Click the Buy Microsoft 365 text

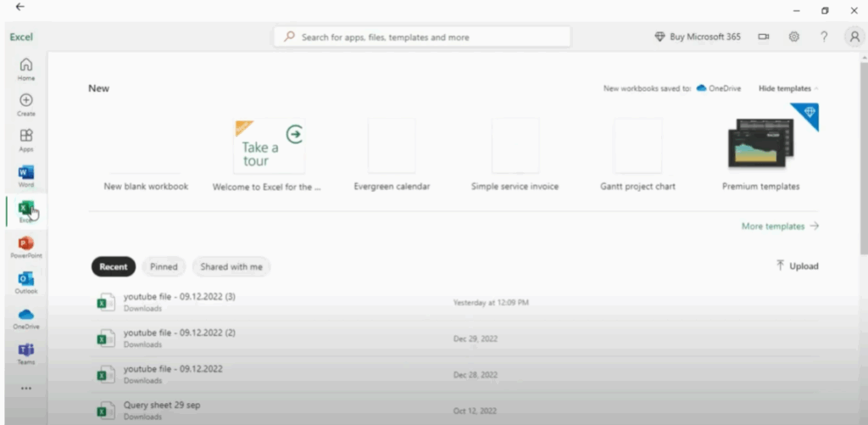pyautogui.click(x=705, y=36)
